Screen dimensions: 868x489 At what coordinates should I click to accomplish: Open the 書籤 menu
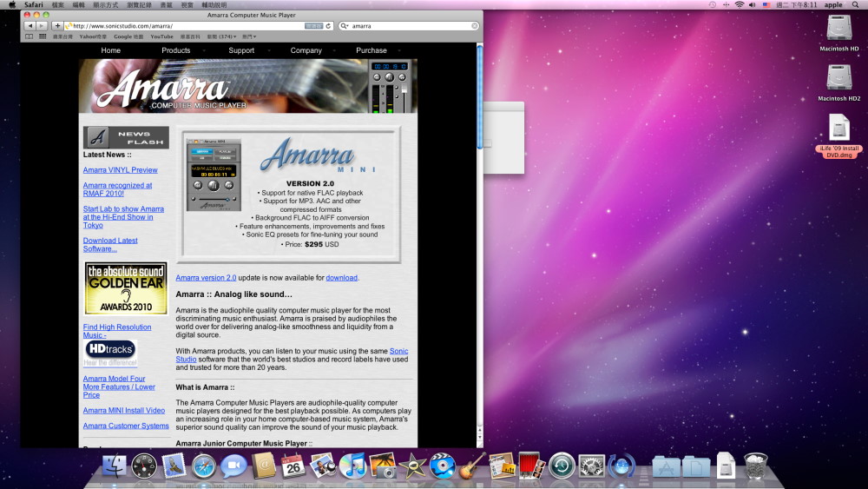166,4
